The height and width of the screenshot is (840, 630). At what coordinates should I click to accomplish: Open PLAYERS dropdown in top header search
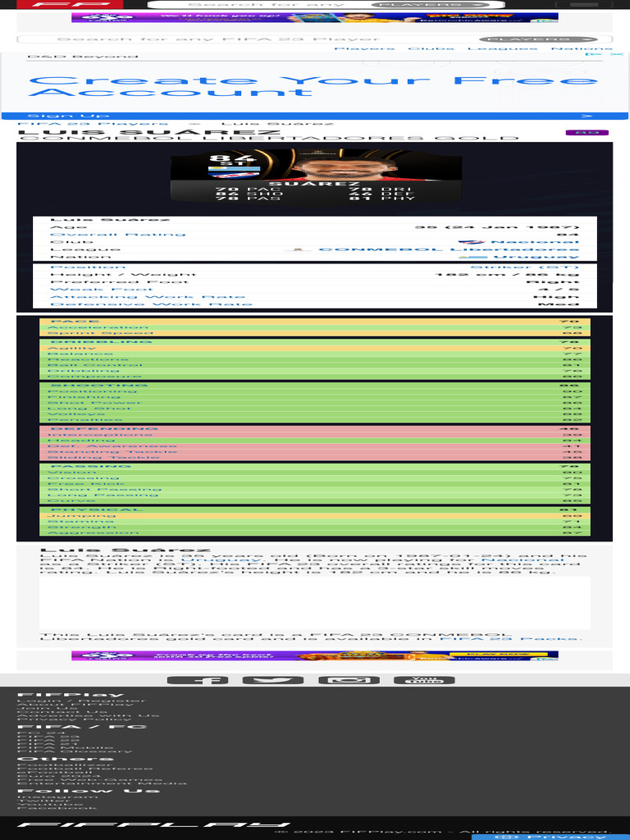tap(430, 4)
